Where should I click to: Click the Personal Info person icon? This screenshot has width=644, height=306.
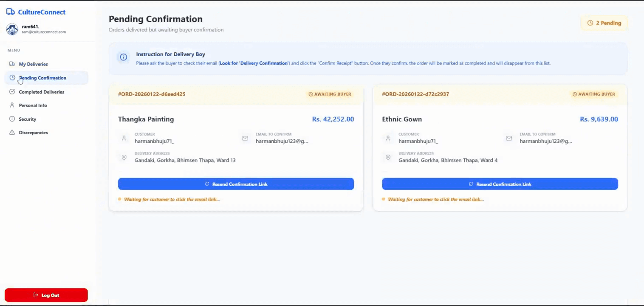(x=12, y=105)
